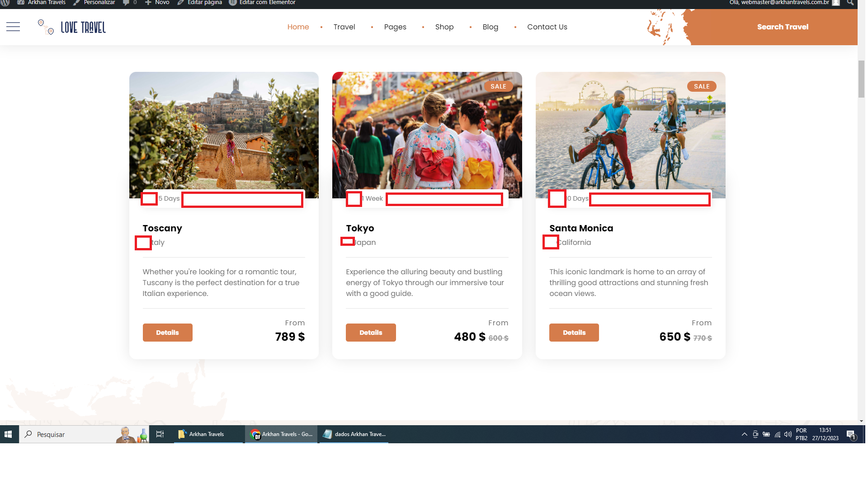The height and width of the screenshot is (488, 868).
Task: Click the user avatar icon
Action: pos(836,3)
